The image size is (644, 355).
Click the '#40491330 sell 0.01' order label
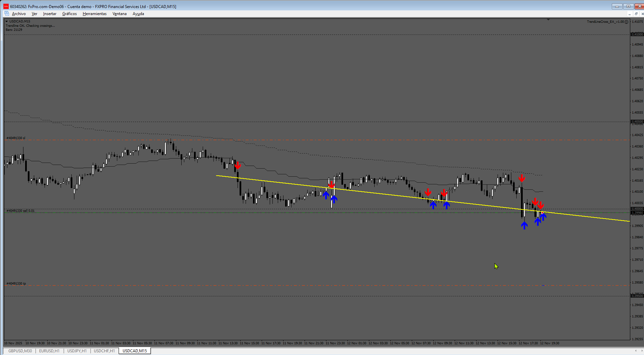pyautogui.click(x=20, y=211)
